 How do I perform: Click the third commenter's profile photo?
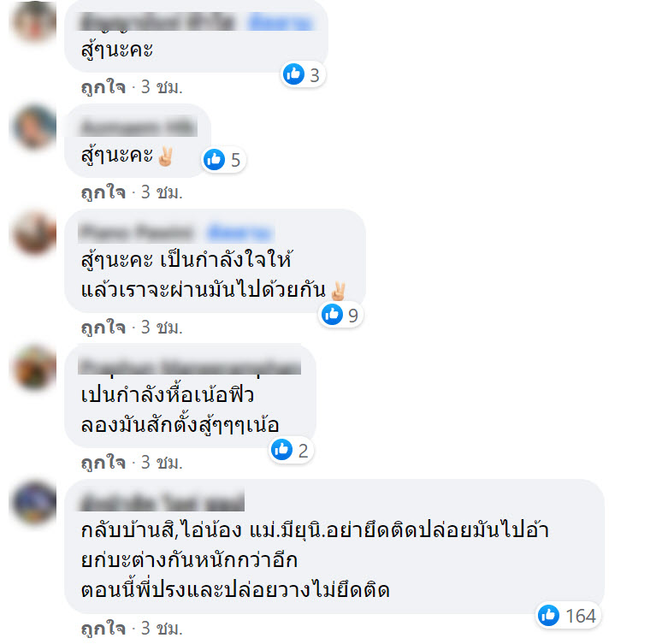coord(35,233)
